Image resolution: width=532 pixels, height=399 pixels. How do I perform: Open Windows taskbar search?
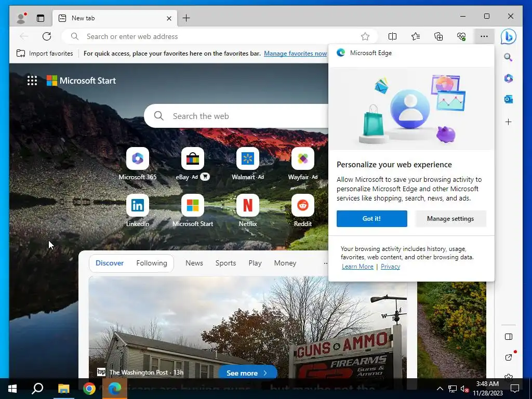click(37, 389)
